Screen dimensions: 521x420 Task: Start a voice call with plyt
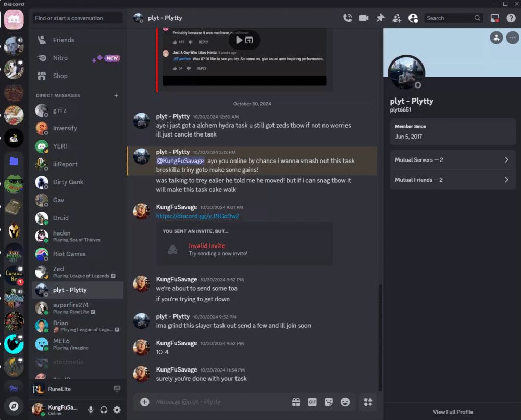[348, 18]
